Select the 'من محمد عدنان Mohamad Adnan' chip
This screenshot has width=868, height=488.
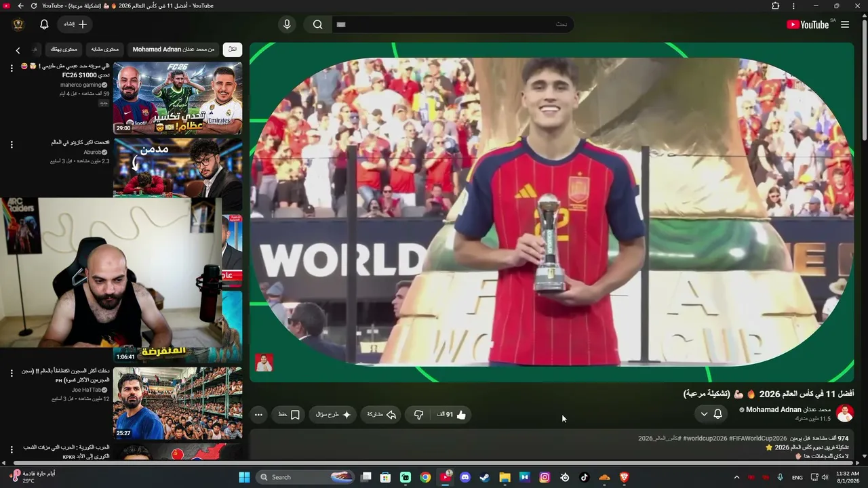pos(174,49)
